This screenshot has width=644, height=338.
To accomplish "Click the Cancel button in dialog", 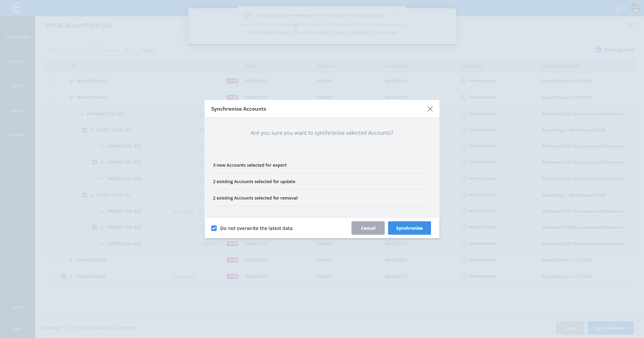I will pos(368,228).
